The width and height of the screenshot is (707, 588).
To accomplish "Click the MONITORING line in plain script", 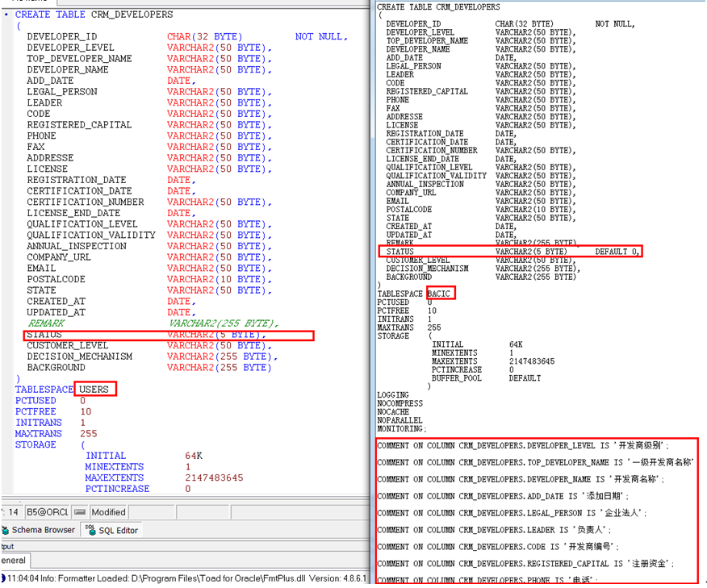I will coord(401,428).
